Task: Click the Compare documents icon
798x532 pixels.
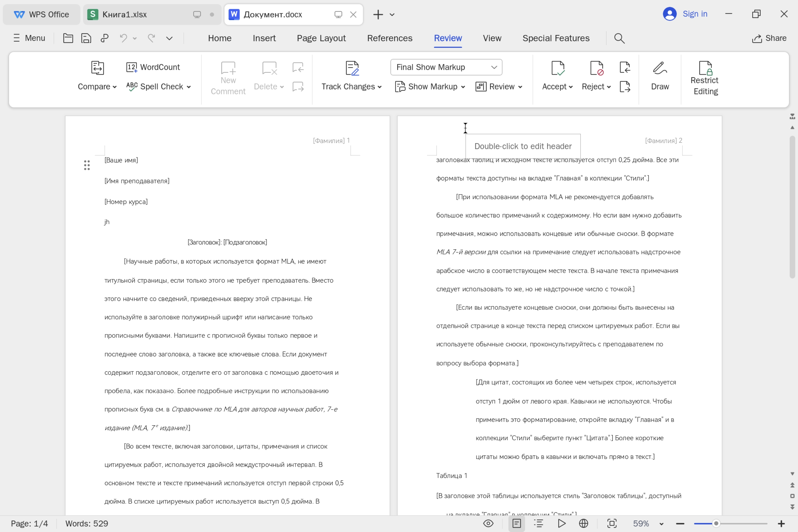Action: coord(97,68)
